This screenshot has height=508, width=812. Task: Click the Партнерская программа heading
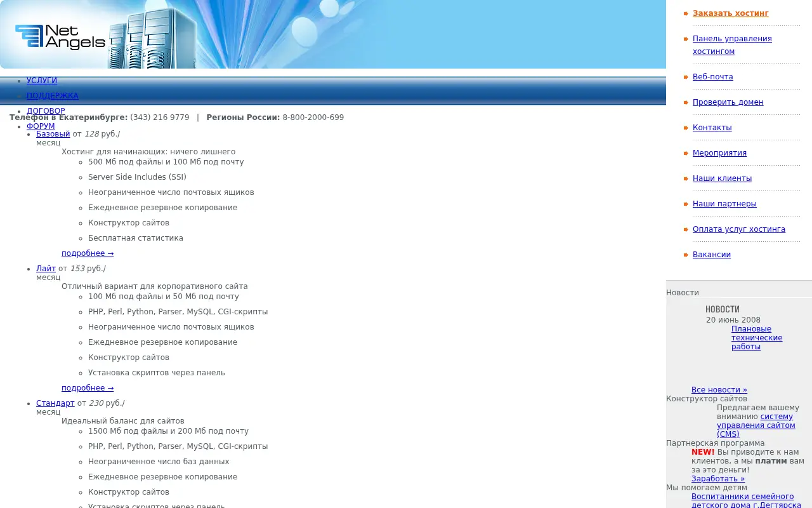[716, 443]
